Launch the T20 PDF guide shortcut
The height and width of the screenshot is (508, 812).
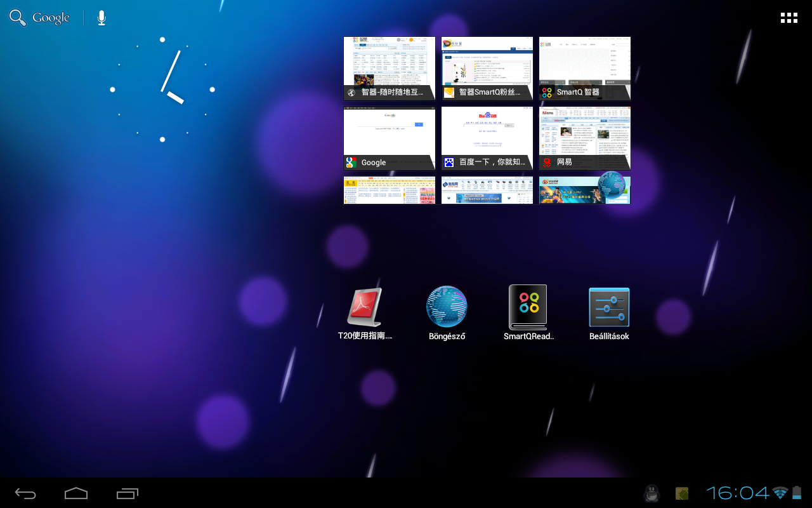[x=365, y=313]
